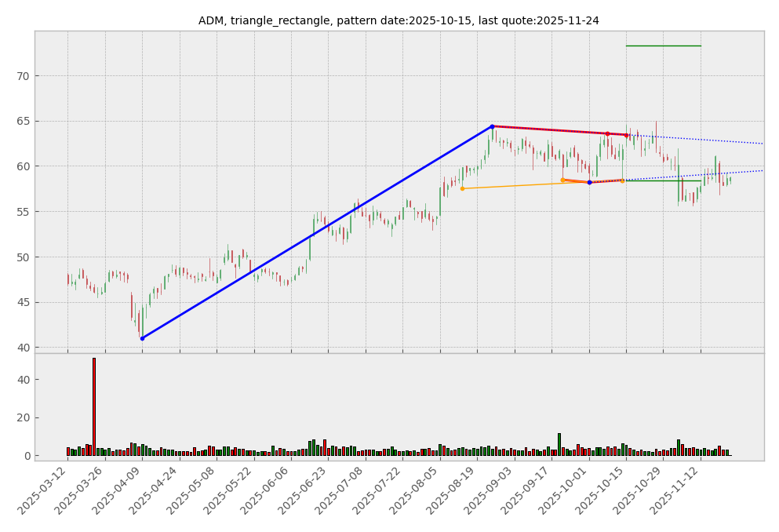Click the middle of the long blue uptrend line

pos(317,232)
